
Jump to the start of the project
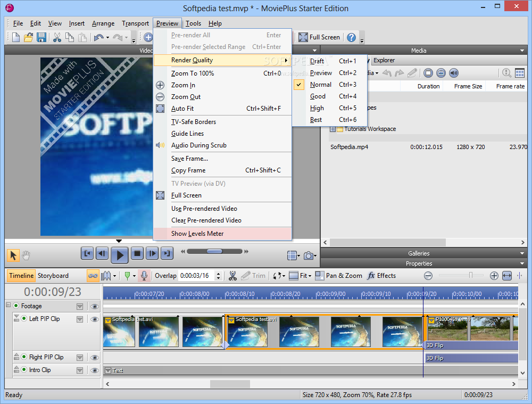tap(87, 253)
